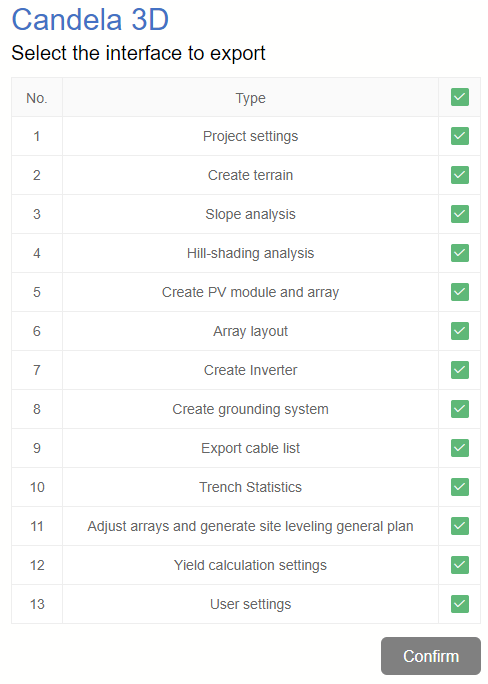The height and width of the screenshot is (684, 488).
Task: Disable Yield calculation settings checkbox
Action: (460, 565)
